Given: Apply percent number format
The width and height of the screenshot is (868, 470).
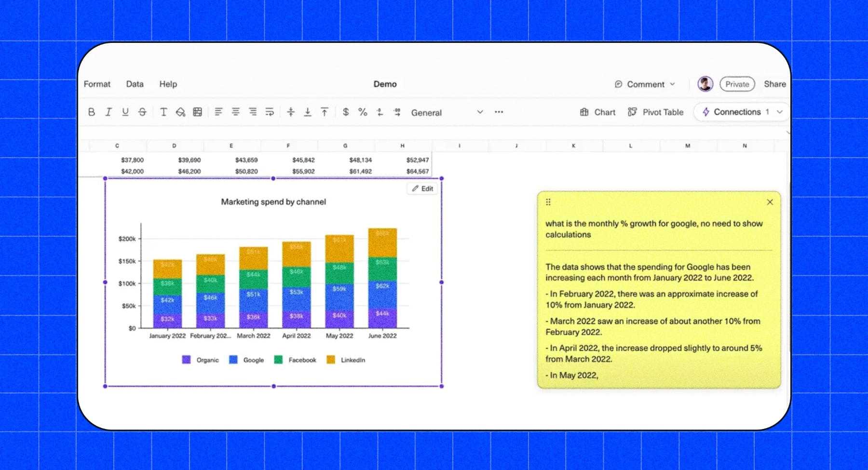Looking at the screenshot, I should coord(363,112).
